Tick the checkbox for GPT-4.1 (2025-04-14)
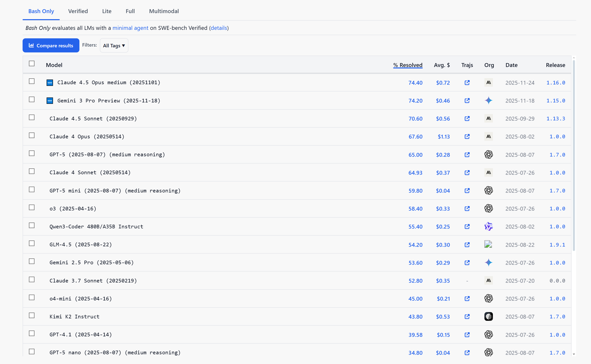The height and width of the screenshot is (364, 591). [x=32, y=333]
